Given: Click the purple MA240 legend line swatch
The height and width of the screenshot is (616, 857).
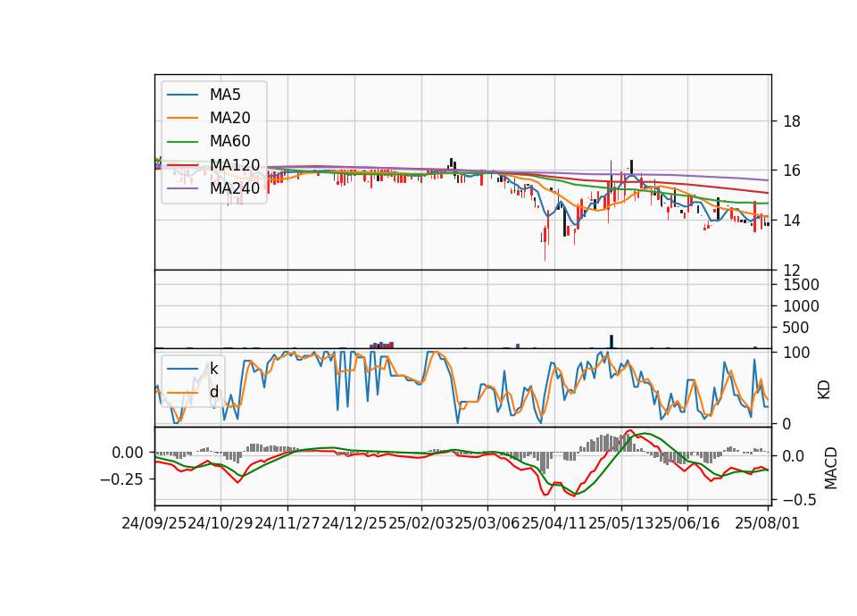Looking at the screenshot, I should point(182,188).
